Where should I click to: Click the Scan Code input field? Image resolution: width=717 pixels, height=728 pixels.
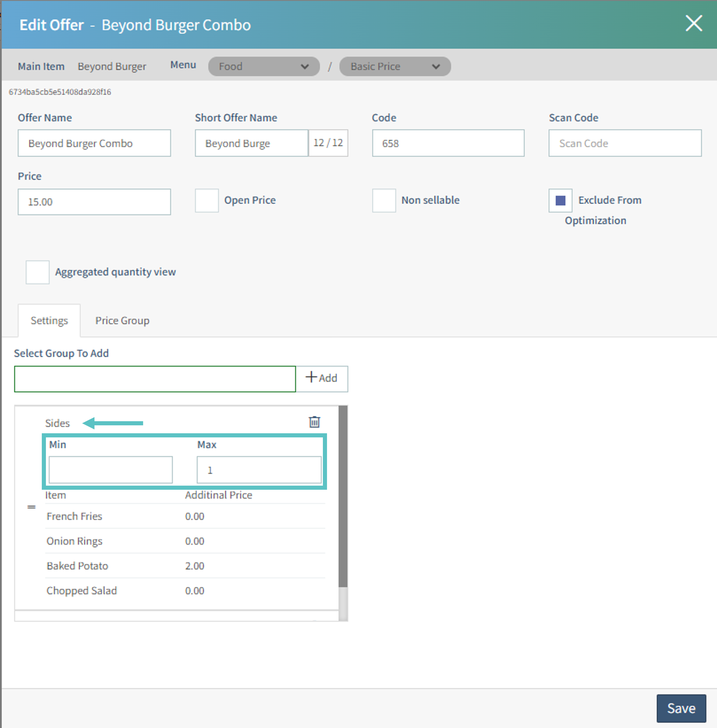tap(625, 144)
